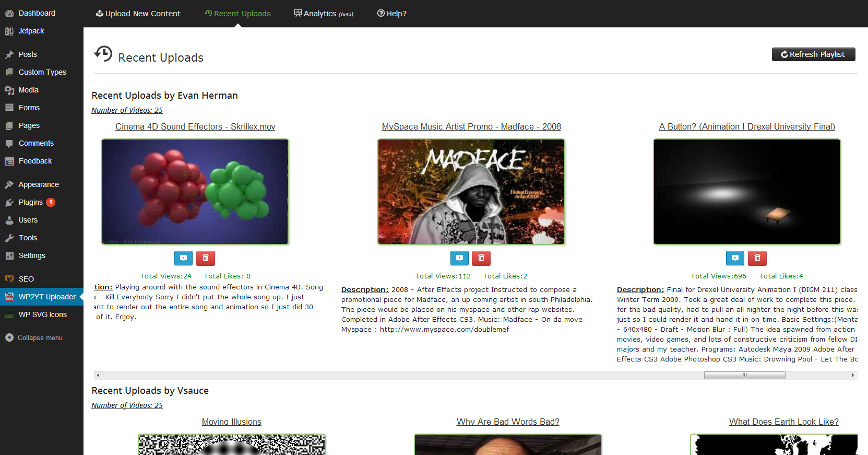
Task: Play the MySpace Music Artist Promo video button
Action: (459, 258)
